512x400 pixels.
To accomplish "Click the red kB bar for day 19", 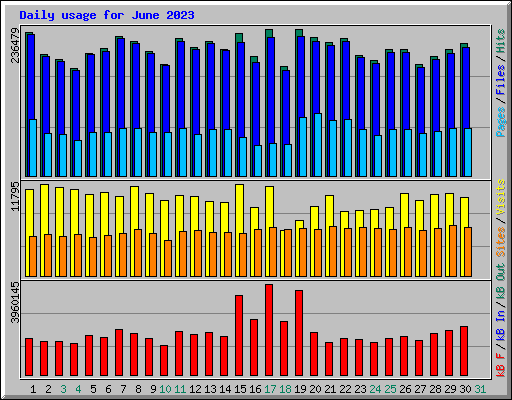I will (x=299, y=333).
